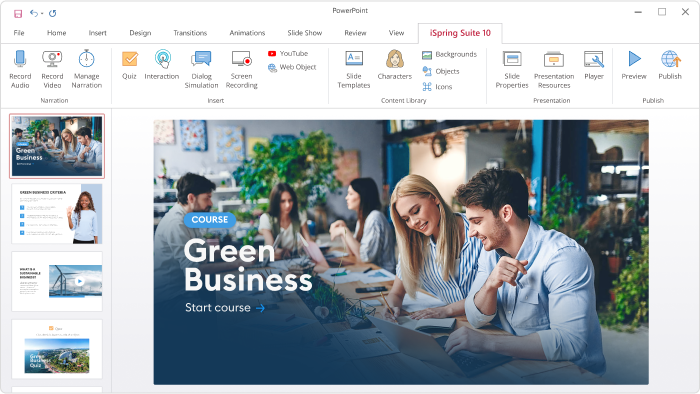Click the play button on turbine thumbnail

pyautogui.click(x=79, y=281)
